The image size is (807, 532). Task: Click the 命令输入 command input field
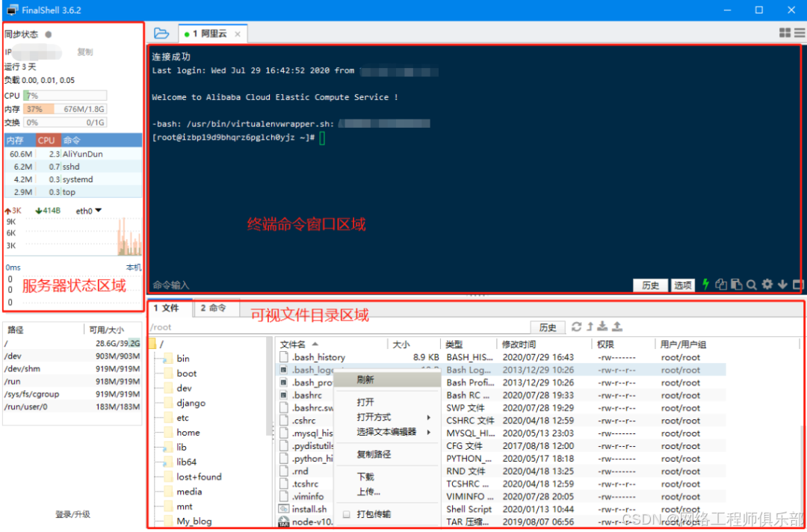tap(391, 285)
